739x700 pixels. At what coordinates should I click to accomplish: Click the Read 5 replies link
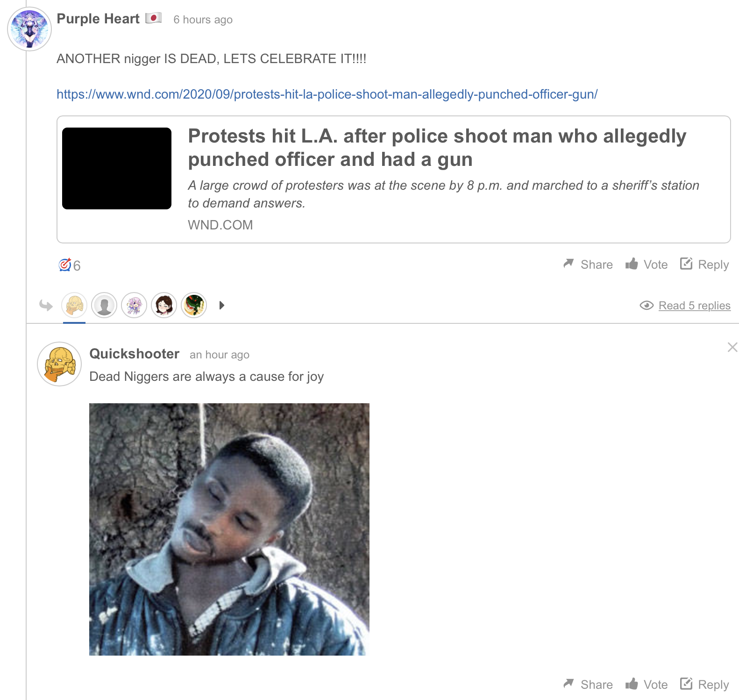coord(694,306)
